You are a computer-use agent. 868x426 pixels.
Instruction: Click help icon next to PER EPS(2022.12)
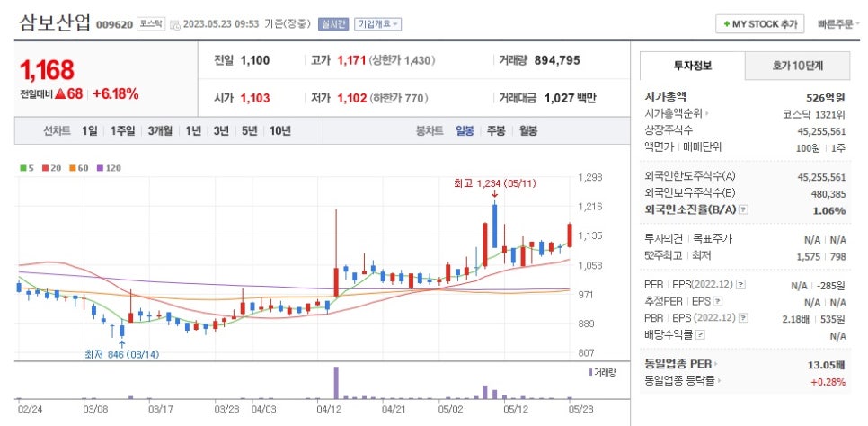point(741,285)
